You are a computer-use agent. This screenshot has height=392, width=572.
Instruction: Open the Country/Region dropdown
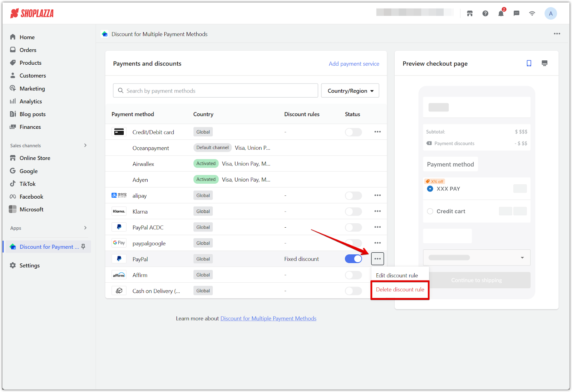350,91
